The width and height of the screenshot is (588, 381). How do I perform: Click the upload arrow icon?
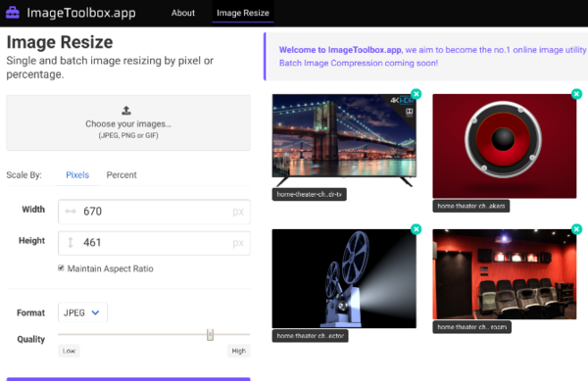click(x=126, y=111)
